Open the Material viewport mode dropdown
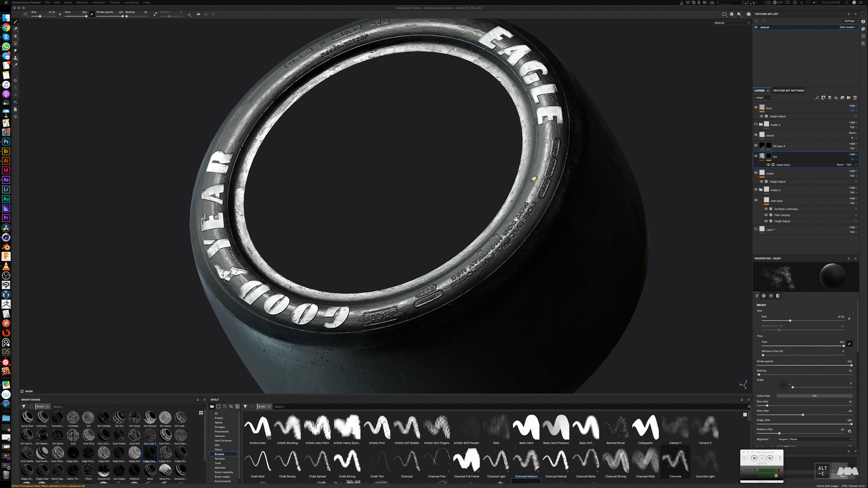868x488 pixels. pos(731,23)
